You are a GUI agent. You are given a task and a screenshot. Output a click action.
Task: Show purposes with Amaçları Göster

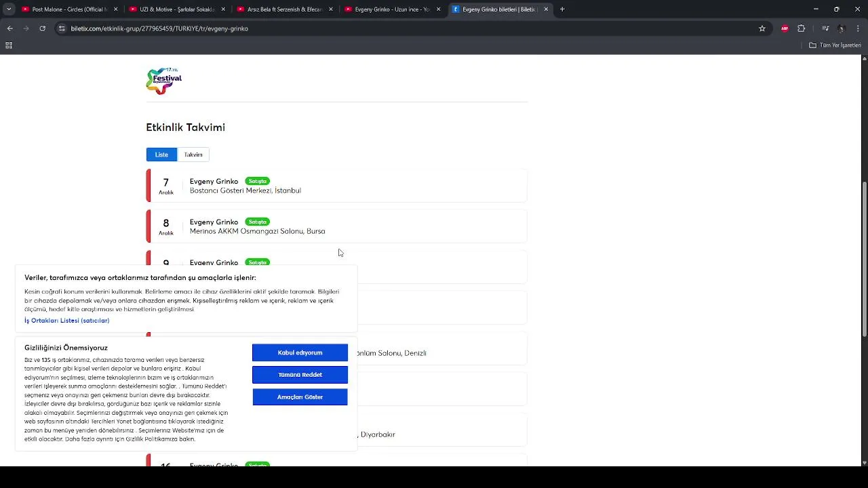pyautogui.click(x=300, y=397)
